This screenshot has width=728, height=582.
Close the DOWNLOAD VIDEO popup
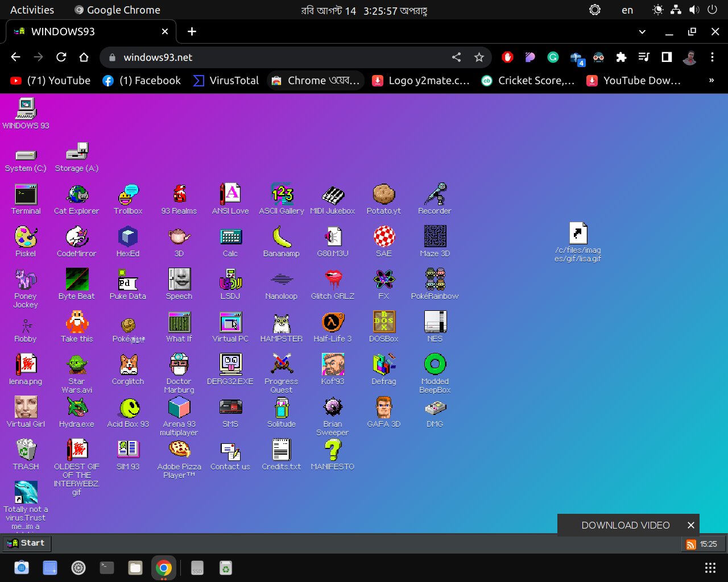691,525
